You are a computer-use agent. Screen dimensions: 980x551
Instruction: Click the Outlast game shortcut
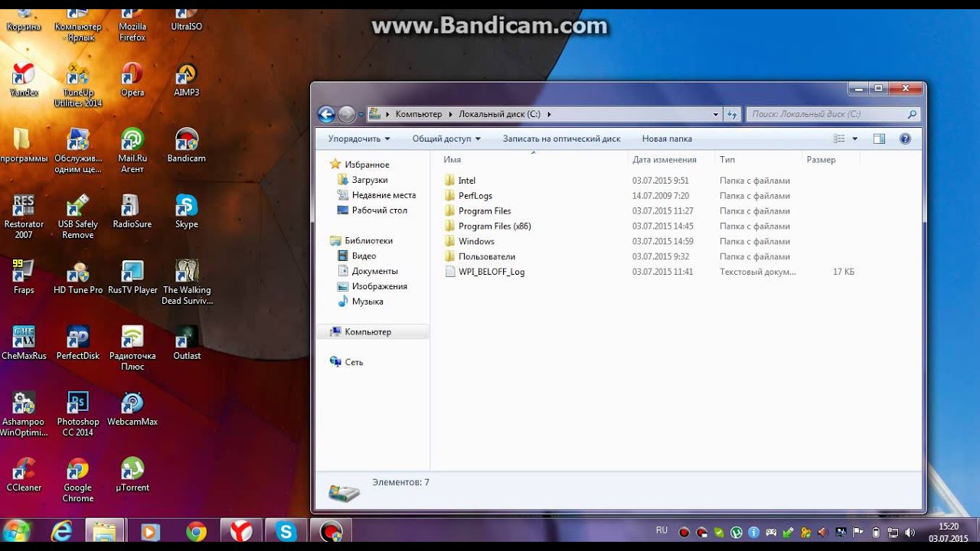click(186, 344)
